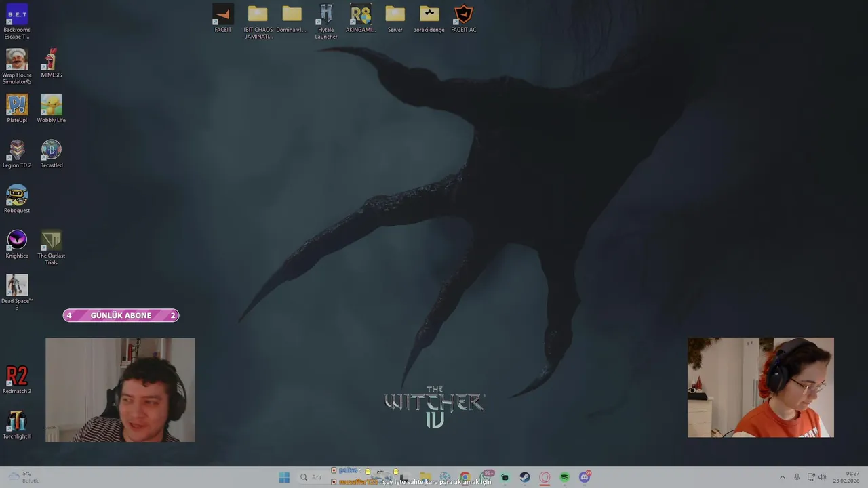Image resolution: width=868 pixels, height=488 pixels.
Task: Open Spotify from the taskbar
Action: [x=564, y=477]
